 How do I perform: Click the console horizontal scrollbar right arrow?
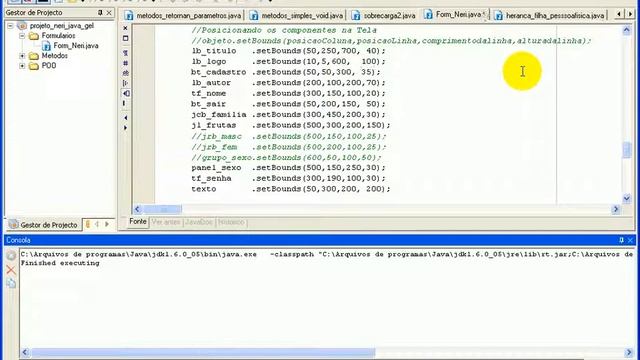[629, 352]
